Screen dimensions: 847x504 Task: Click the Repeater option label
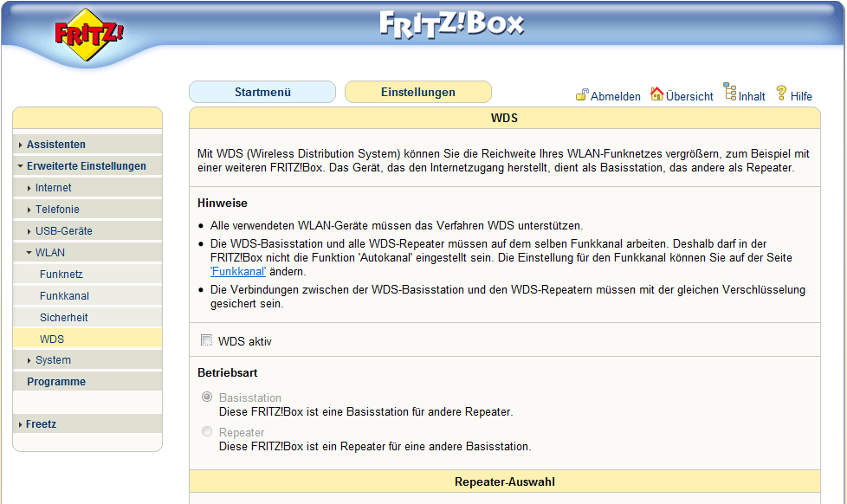242,433
